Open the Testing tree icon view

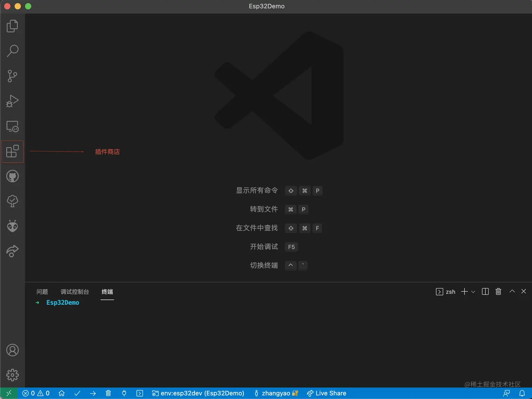(12, 201)
